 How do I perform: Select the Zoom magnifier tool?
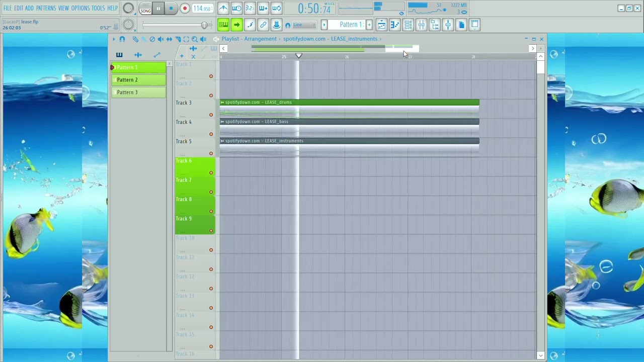click(195, 39)
